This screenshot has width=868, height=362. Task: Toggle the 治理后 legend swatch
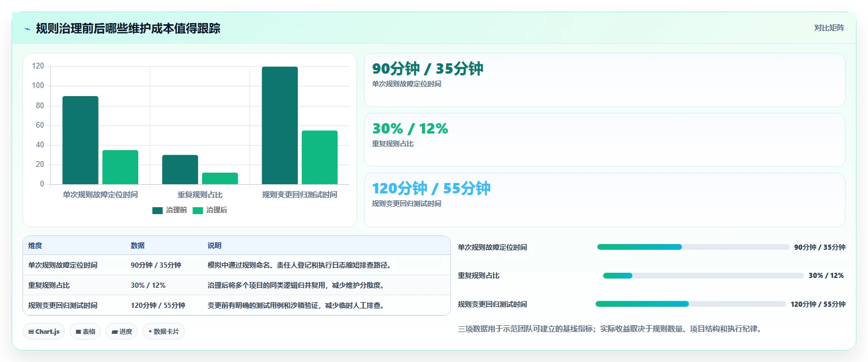coord(198,211)
